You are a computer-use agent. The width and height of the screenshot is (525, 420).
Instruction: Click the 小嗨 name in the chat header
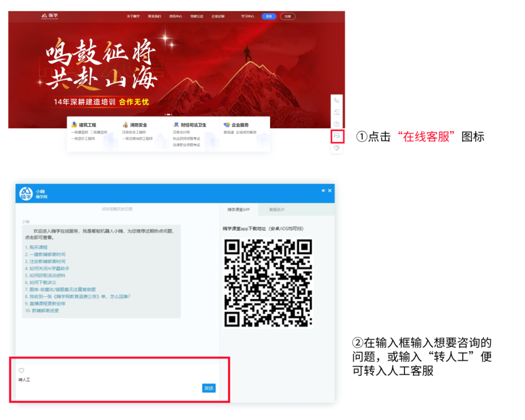40,192
